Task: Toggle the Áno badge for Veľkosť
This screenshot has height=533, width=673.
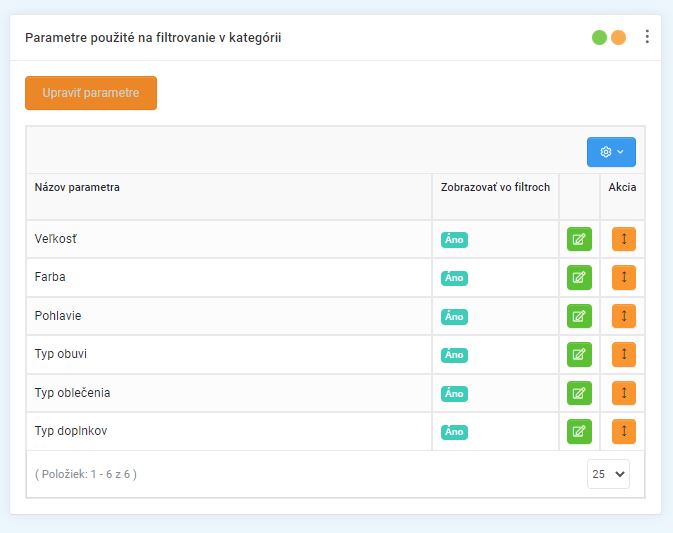Action: click(455, 240)
